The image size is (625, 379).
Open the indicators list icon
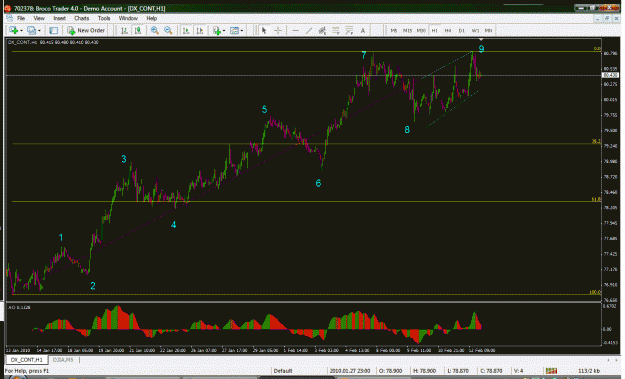click(x=217, y=30)
